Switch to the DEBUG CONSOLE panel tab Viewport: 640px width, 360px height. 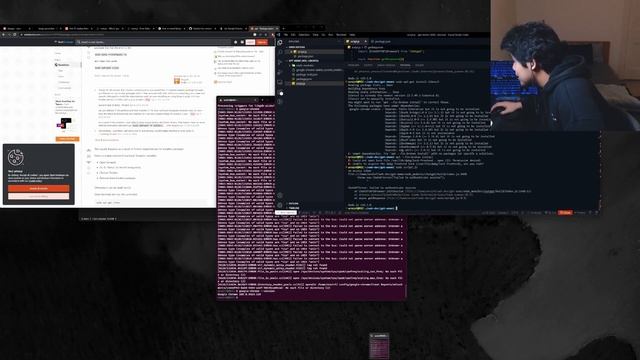coord(386,65)
